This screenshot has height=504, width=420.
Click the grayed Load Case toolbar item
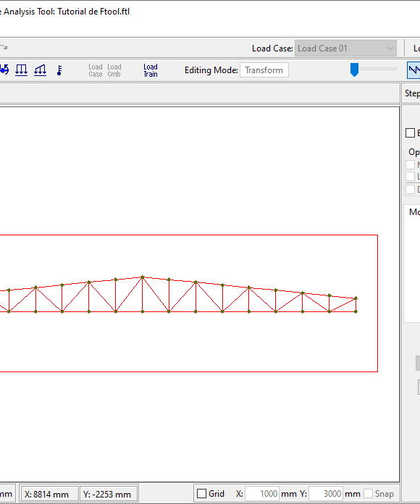coord(96,70)
